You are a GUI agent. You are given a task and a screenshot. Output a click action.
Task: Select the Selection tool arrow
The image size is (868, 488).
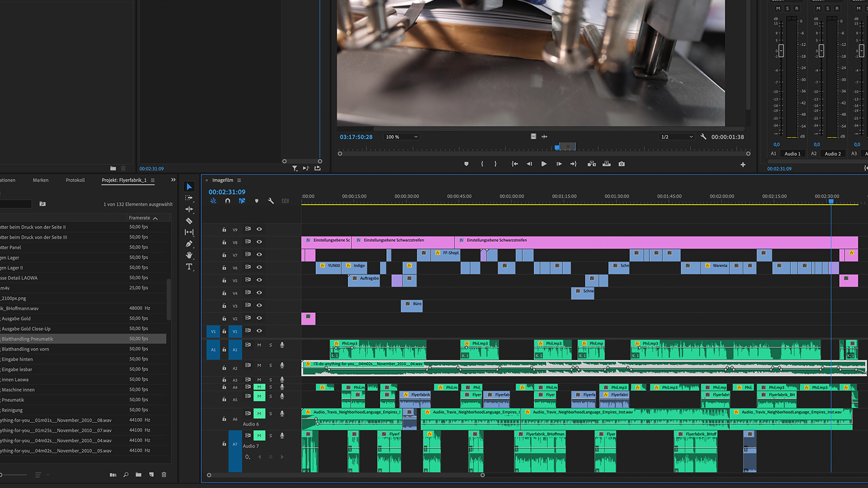coord(189,187)
